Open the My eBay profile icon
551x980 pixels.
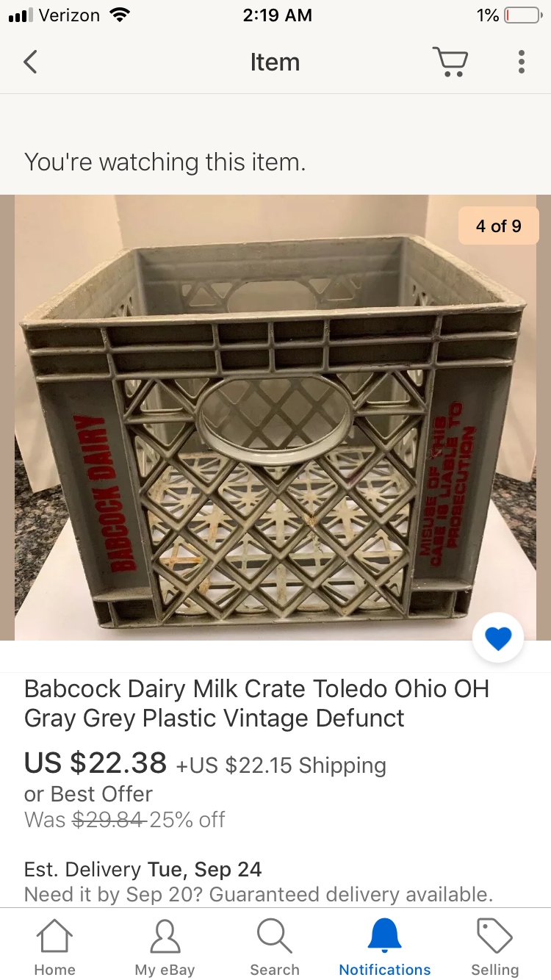click(165, 936)
